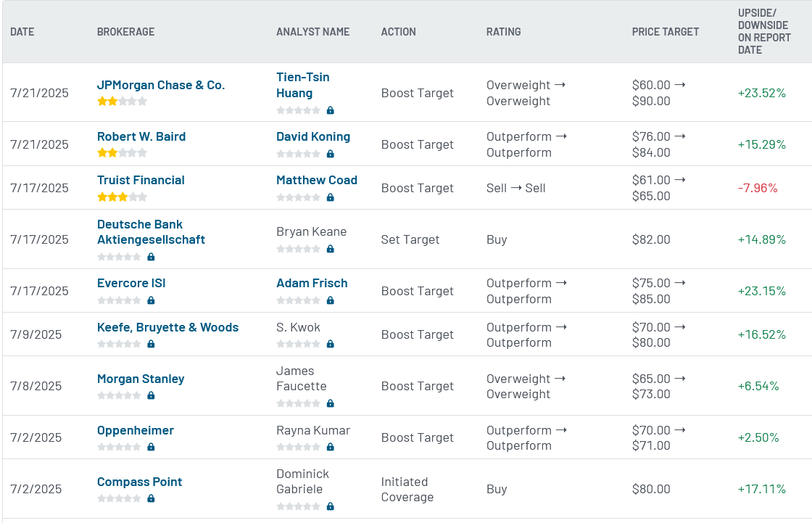Image resolution: width=812 pixels, height=523 pixels.
Task: Click the lock icon under Morgan Stanley
Action: point(152,395)
